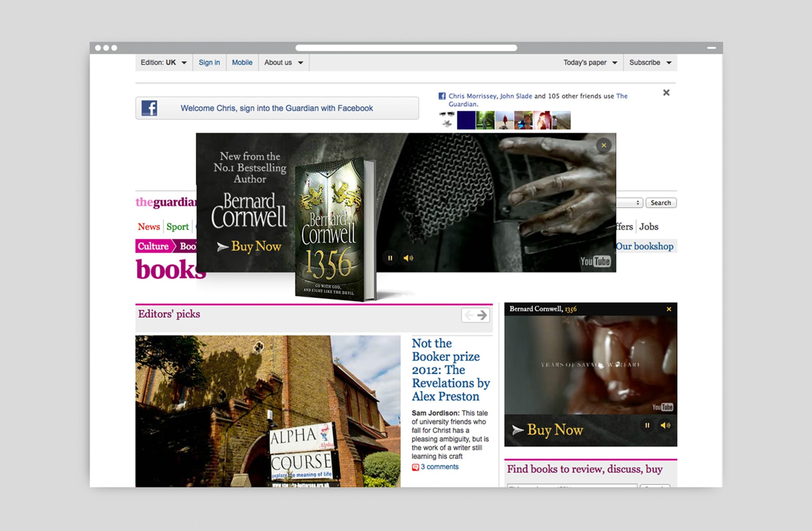Open the Culture section tab
Viewport: 812px width, 531px height.
coord(153,246)
